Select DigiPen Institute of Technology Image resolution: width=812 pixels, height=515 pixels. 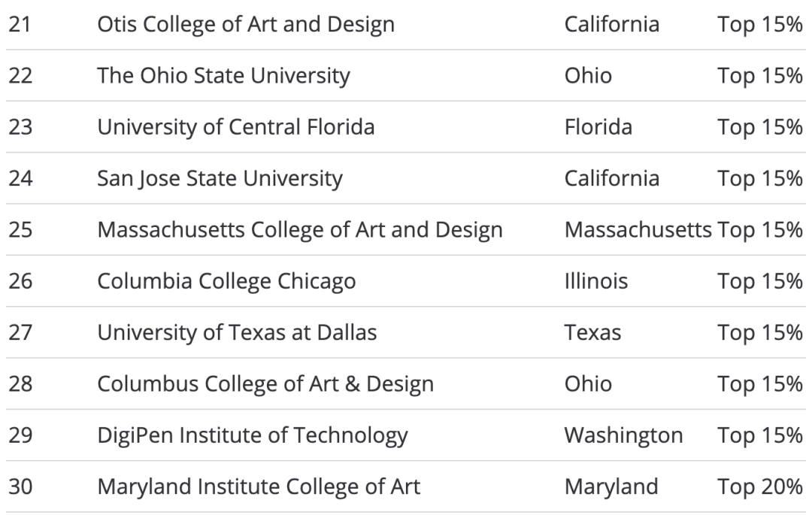pyautogui.click(x=253, y=436)
